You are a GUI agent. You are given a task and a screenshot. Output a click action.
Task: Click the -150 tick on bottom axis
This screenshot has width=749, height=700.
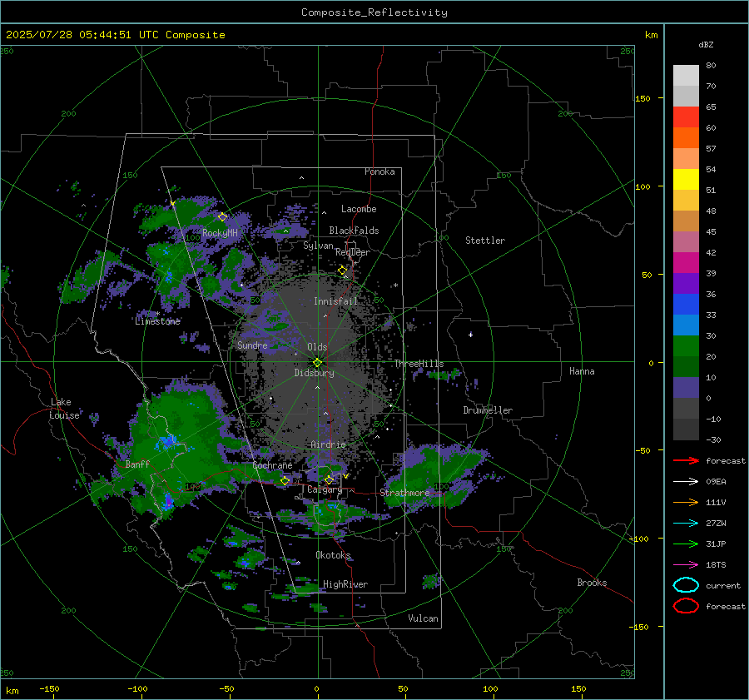(x=49, y=688)
